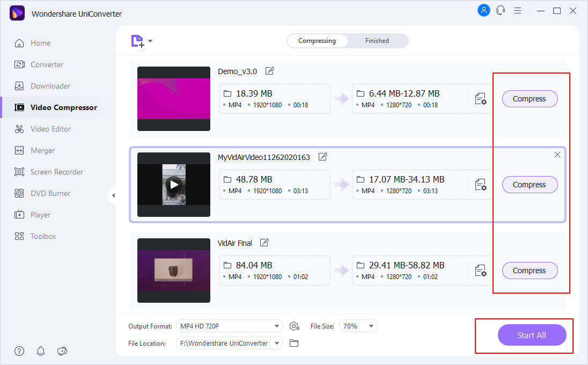Image resolution: width=588 pixels, height=365 pixels.
Task: Compress the Demo_v3.0 video
Action: (x=530, y=99)
